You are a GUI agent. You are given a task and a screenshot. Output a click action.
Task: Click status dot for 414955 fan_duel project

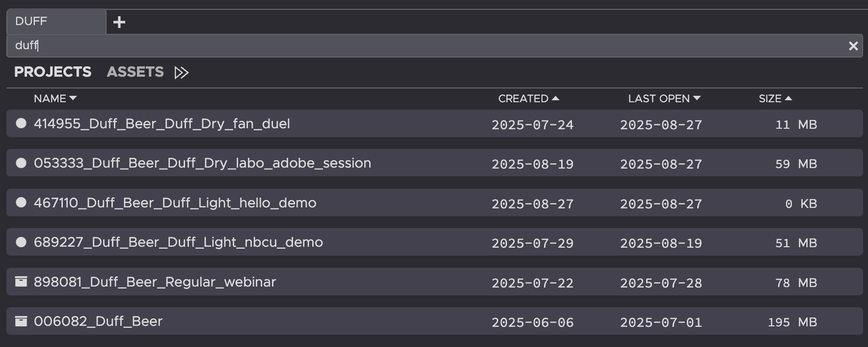click(21, 123)
